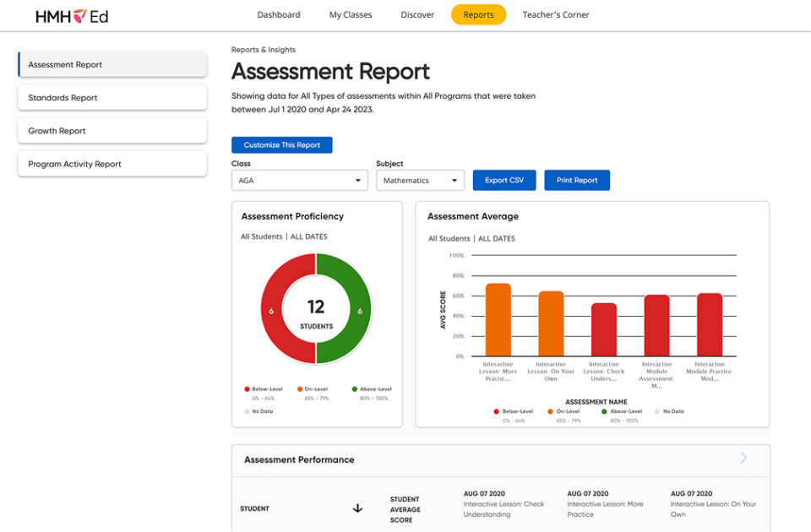The width and height of the screenshot is (811, 532).
Task: Click On-Level legend dot in Assessment Average
Action: pos(550,411)
